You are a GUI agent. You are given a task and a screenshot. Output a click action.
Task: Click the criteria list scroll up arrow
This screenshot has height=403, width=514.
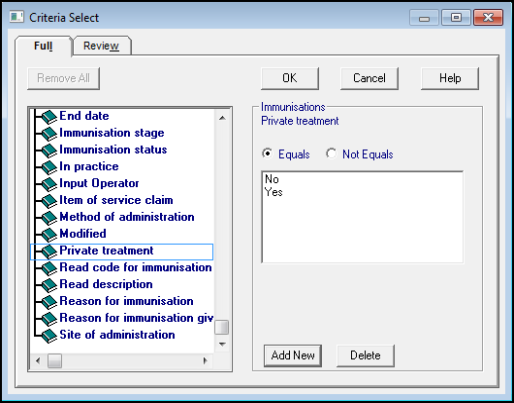pos(222,118)
